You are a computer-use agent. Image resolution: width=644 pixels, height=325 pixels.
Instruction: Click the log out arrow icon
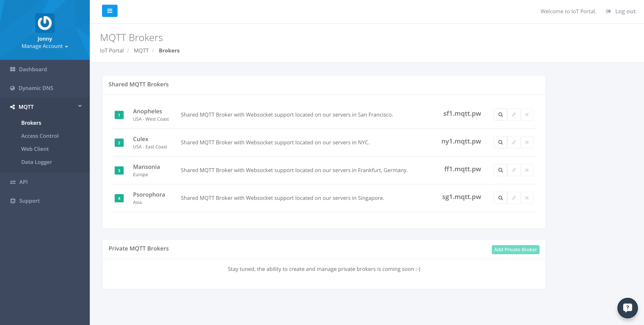pos(608,11)
